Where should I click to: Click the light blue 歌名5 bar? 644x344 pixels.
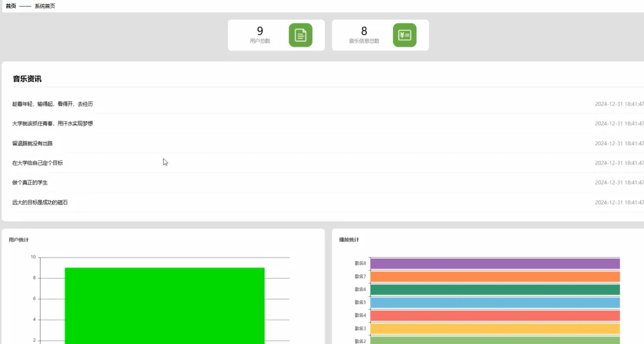tap(495, 302)
